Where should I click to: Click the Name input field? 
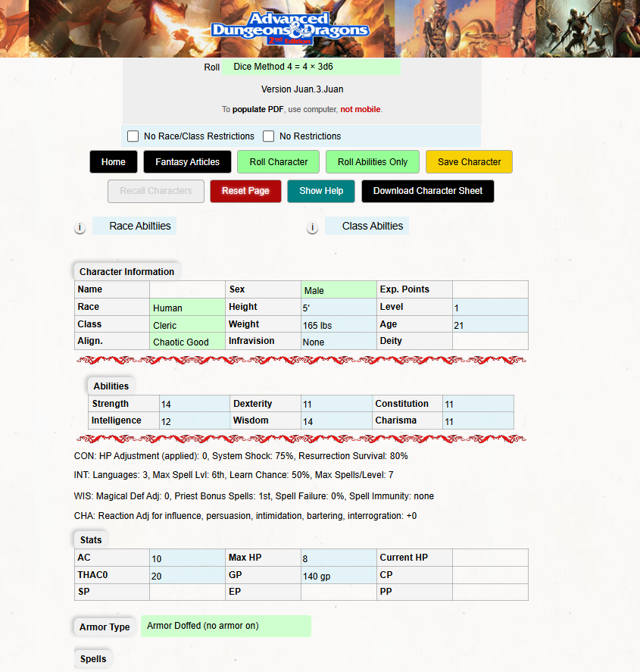(x=187, y=289)
